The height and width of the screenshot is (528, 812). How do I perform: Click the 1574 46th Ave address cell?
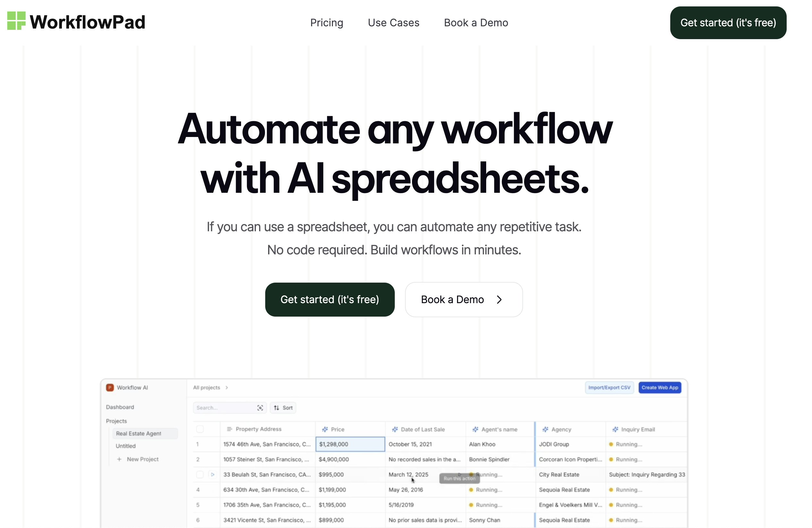coord(267,444)
